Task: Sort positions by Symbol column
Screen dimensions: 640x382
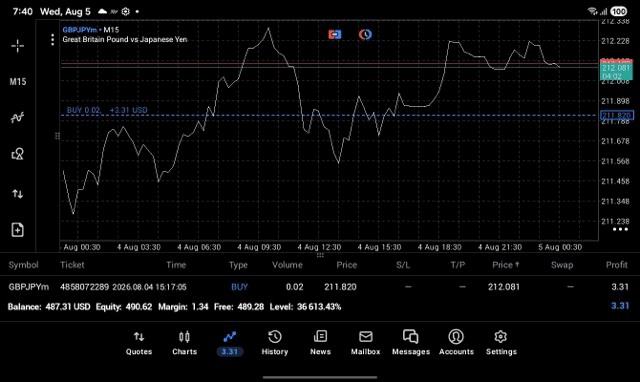Action: (24, 265)
